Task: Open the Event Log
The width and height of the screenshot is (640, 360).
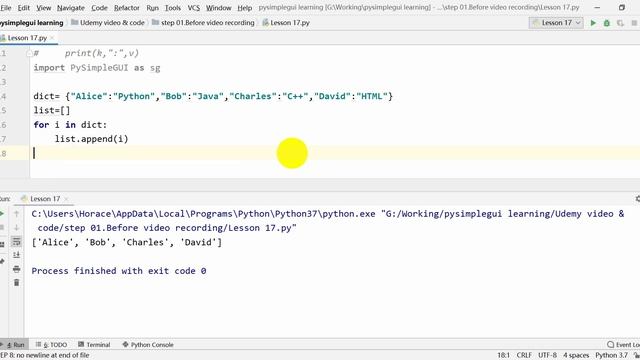Action: 623,344
